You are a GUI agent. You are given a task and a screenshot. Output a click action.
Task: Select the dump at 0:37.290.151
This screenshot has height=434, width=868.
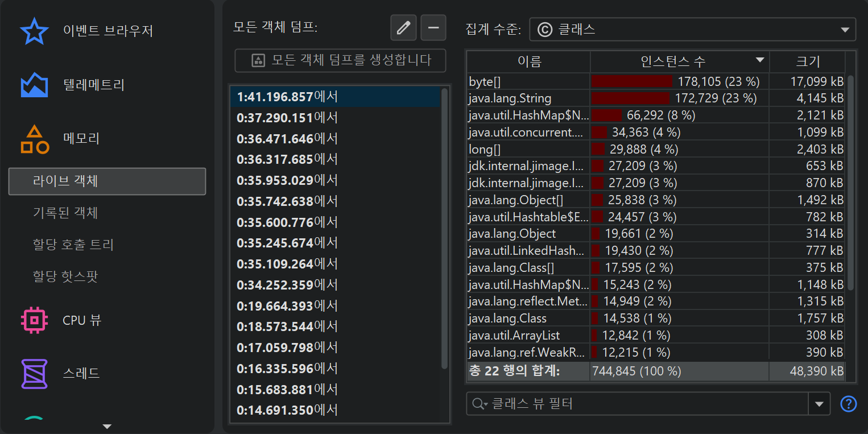pos(287,118)
